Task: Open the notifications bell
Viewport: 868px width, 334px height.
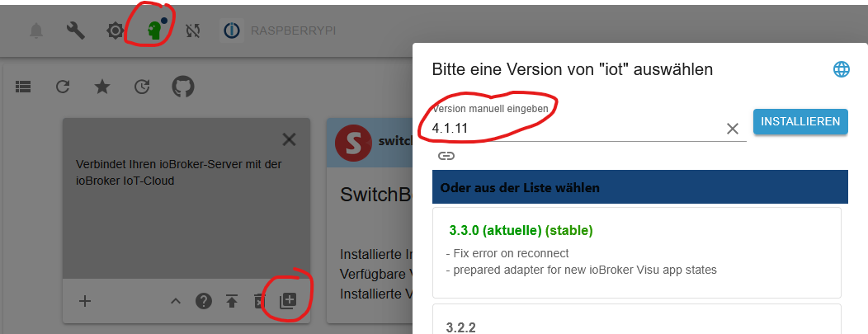Action: [36, 31]
